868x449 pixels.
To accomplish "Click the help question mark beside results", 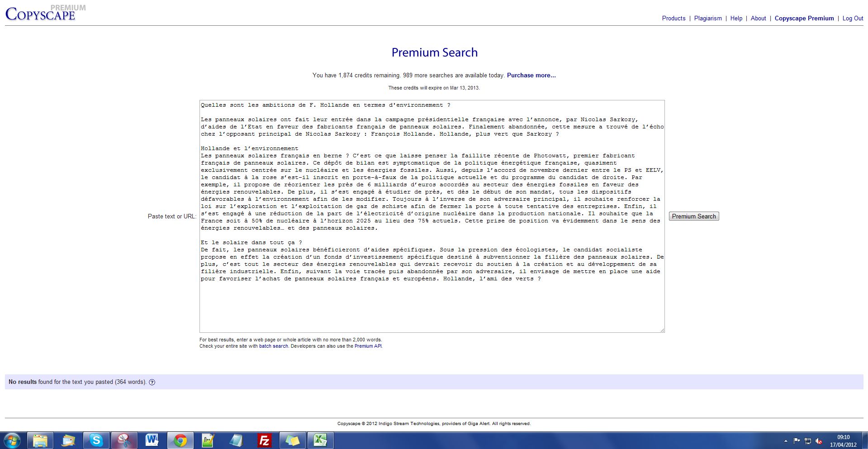I will 152,382.
